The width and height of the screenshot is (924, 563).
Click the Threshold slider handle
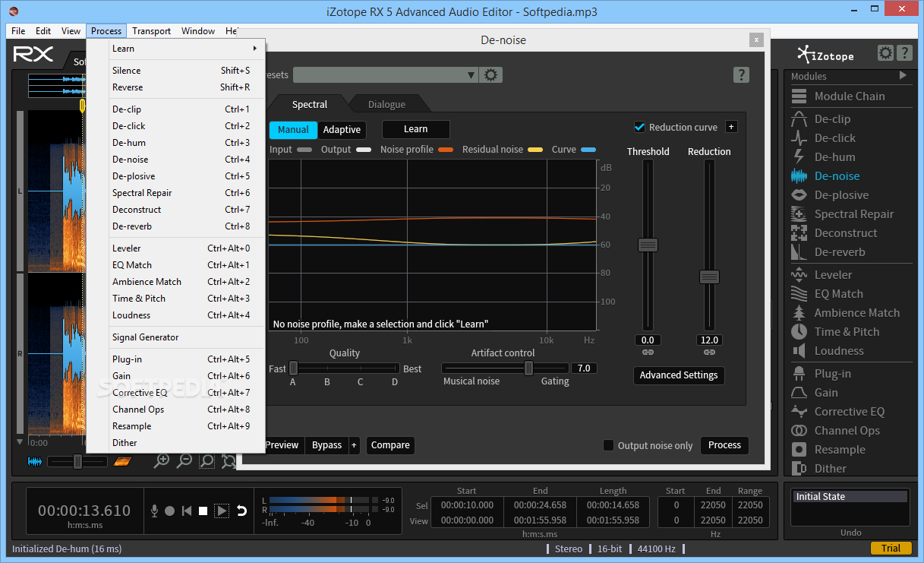(x=648, y=245)
